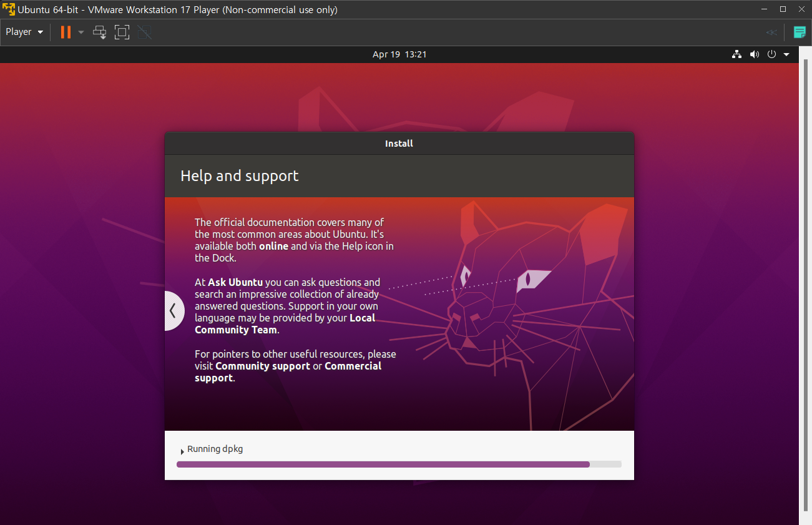This screenshot has width=812, height=525.
Task: Click the VMware Workstation app icon in title bar
Action: (9, 10)
